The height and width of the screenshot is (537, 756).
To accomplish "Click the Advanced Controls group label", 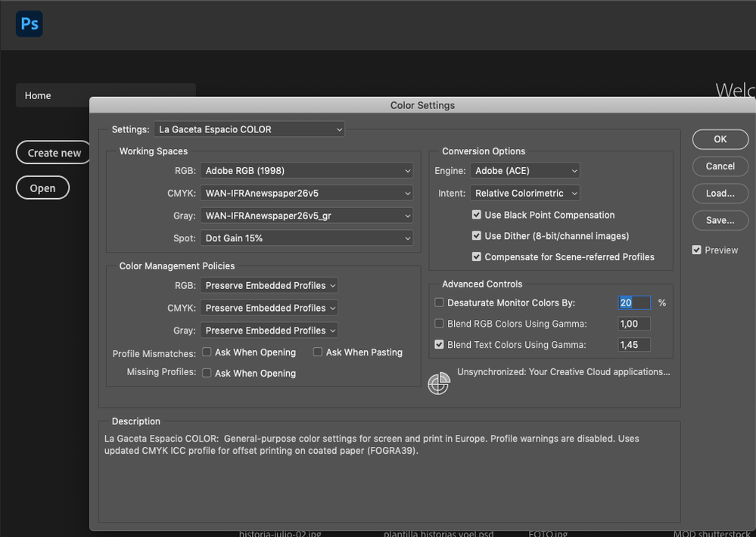I will 482,284.
